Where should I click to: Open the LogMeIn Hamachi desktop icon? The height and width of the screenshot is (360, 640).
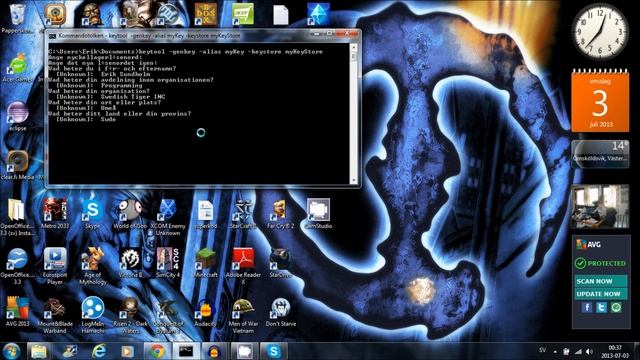click(x=93, y=315)
